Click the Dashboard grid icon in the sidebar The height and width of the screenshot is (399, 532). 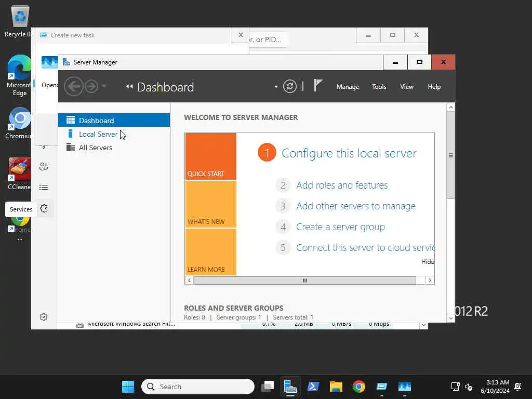(71, 120)
